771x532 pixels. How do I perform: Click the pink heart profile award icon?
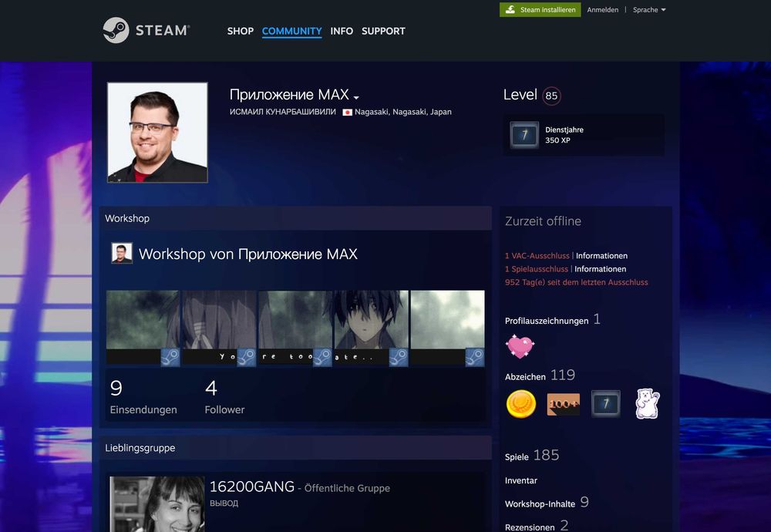tap(520, 345)
